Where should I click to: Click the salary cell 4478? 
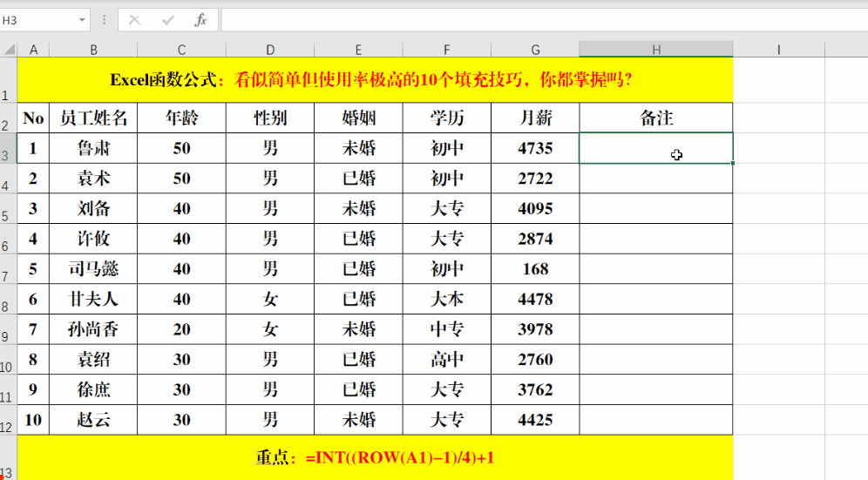tap(535, 299)
